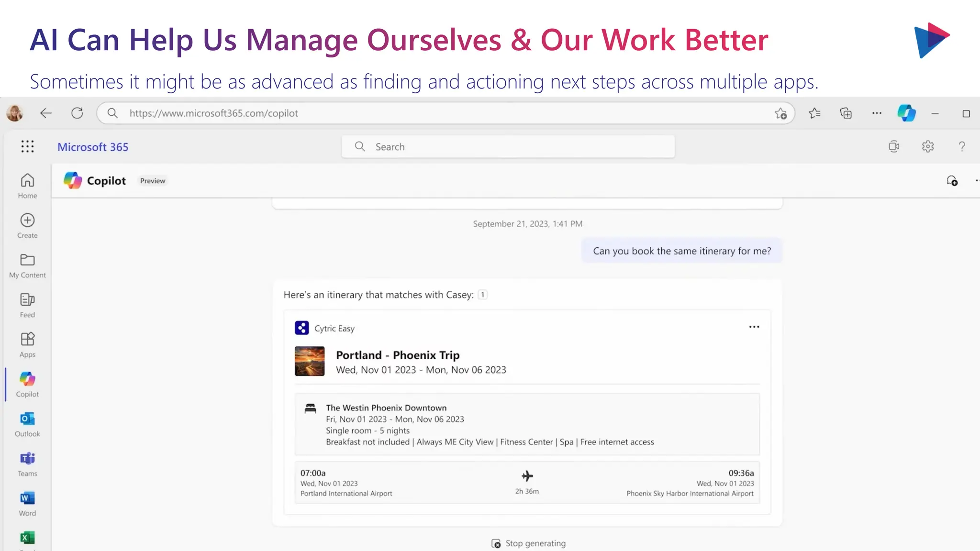
Task: Click the Portland - Phoenix Trip thumbnail
Action: (x=310, y=361)
